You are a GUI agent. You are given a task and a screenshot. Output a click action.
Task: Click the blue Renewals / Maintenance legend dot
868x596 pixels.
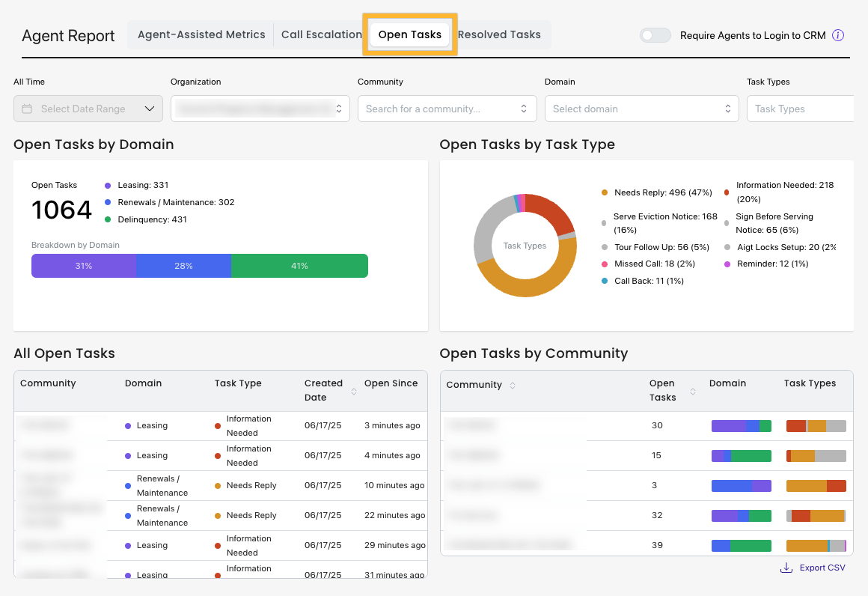[108, 202]
